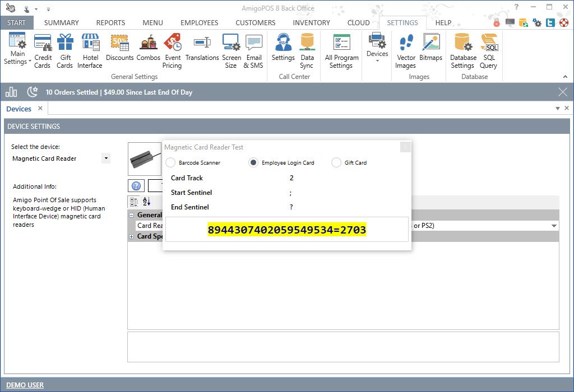Viewport: 574px width, 392px height.
Task: Click the DEMO USER link
Action: [x=25, y=385]
